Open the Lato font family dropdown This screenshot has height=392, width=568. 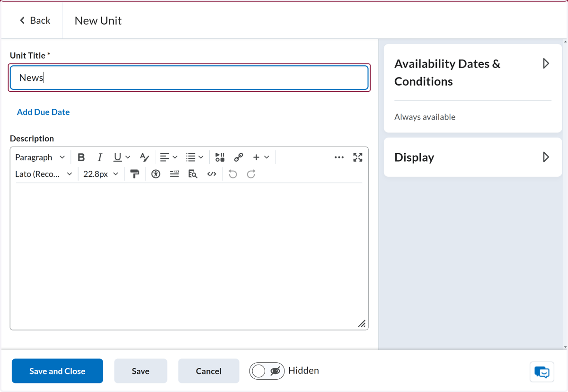coord(44,174)
